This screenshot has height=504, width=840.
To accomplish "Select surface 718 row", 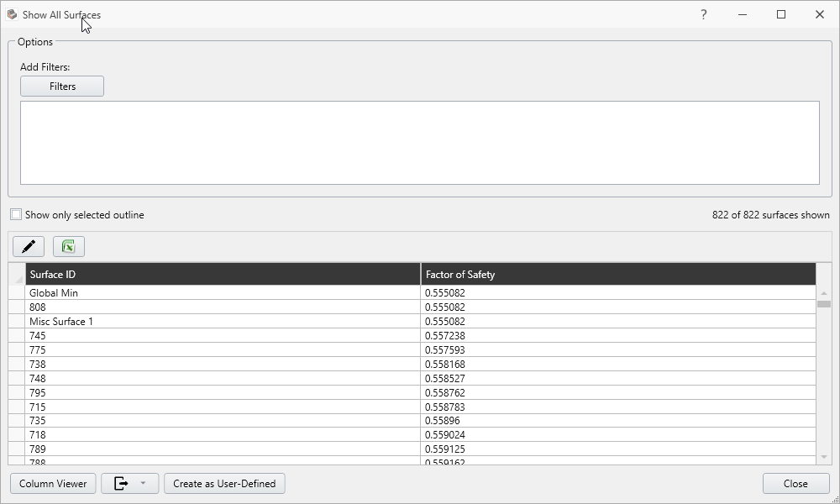I will pos(412,435).
